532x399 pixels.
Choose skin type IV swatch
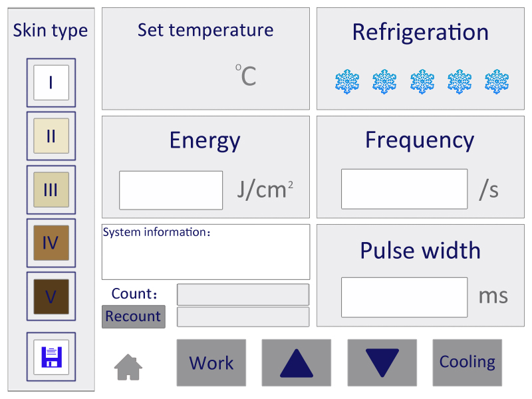coord(51,243)
